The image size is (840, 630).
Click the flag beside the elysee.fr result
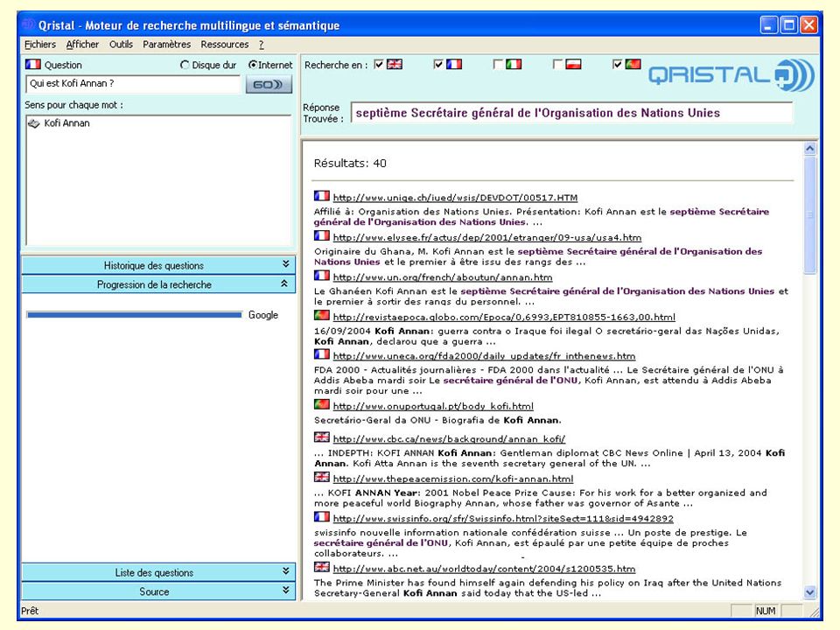321,235
